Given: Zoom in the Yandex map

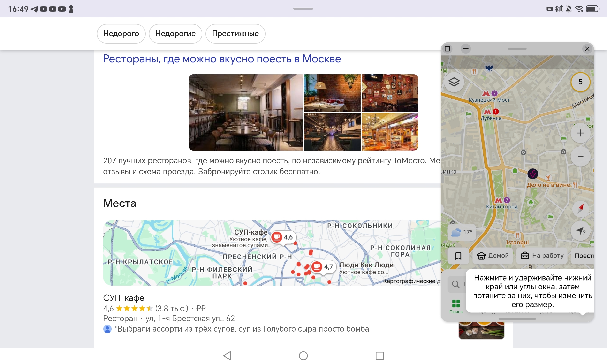Looking at the screenshot, I should (x=580, y=133).
